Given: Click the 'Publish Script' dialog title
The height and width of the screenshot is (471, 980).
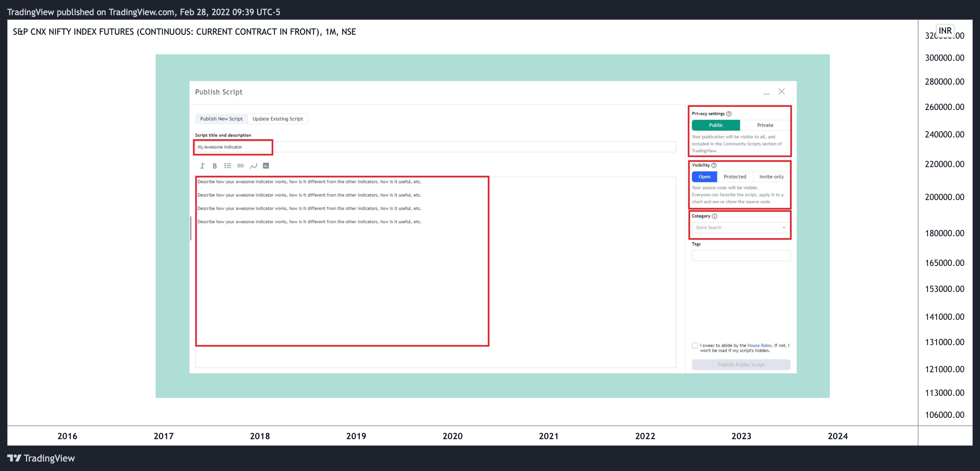Looking at the screenshot, I should (219, 92).
